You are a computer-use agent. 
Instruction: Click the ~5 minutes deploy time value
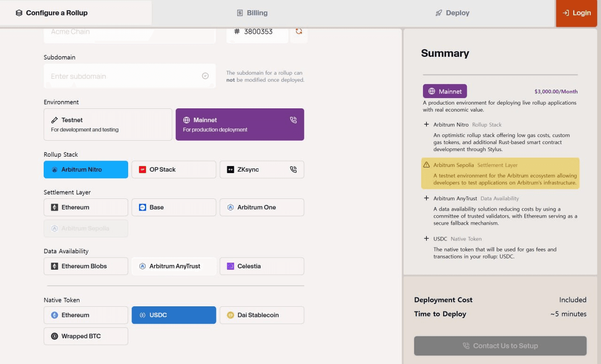pos(568,314)
